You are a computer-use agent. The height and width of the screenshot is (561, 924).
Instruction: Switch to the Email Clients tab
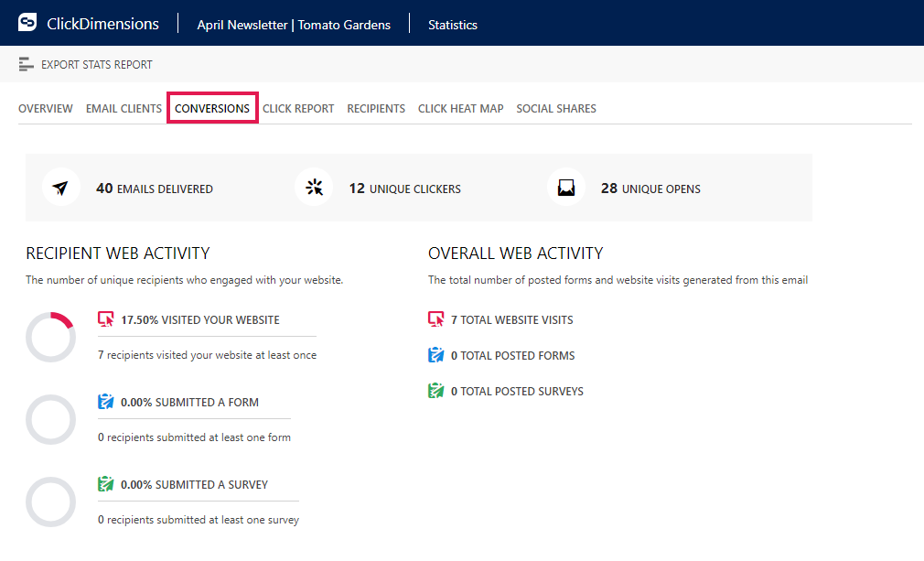(x=124, y=108)
